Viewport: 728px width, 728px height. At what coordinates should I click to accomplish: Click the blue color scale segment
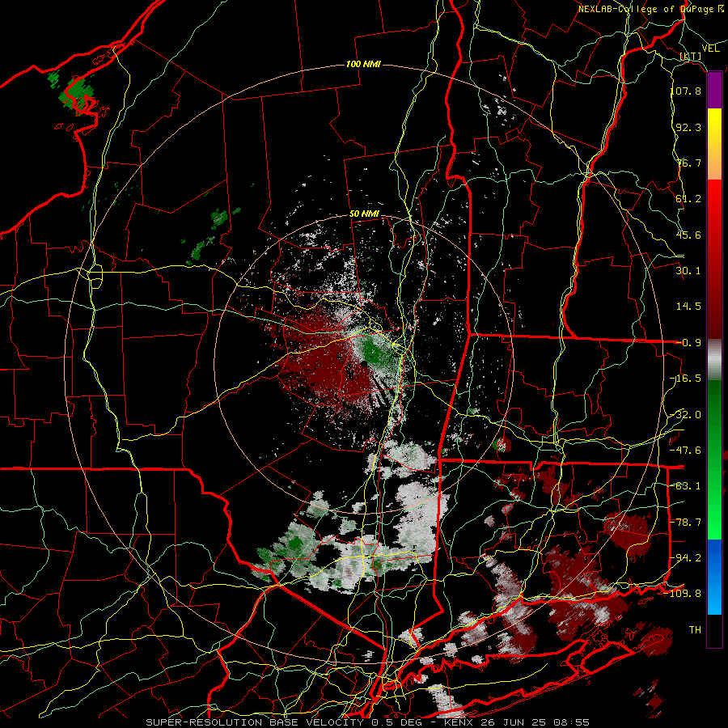pos(714,577)
